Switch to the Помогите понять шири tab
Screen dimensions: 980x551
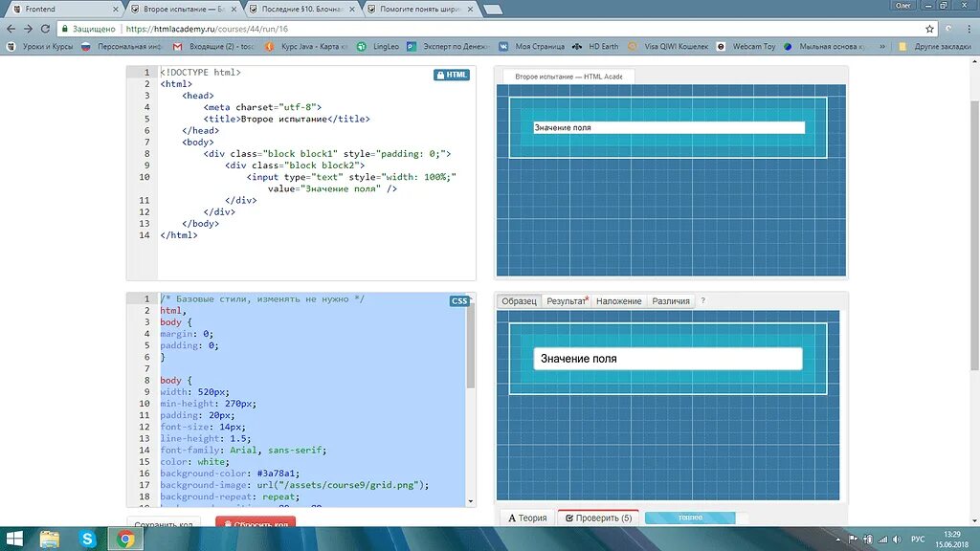419,9
